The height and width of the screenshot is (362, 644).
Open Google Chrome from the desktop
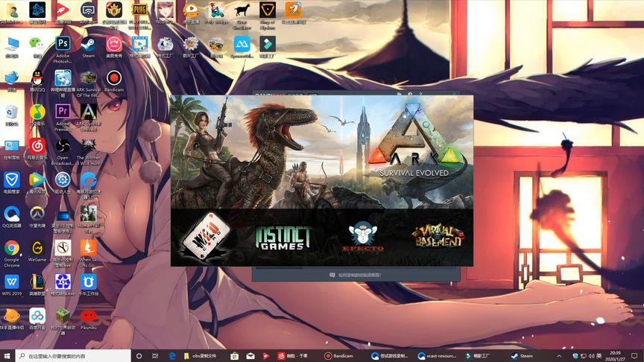pos(12,248)
